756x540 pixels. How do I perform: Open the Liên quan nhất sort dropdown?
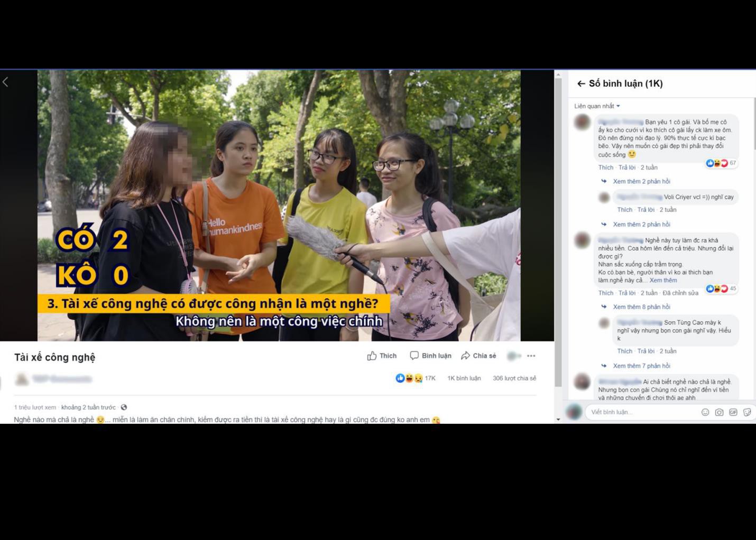[597, 106]
